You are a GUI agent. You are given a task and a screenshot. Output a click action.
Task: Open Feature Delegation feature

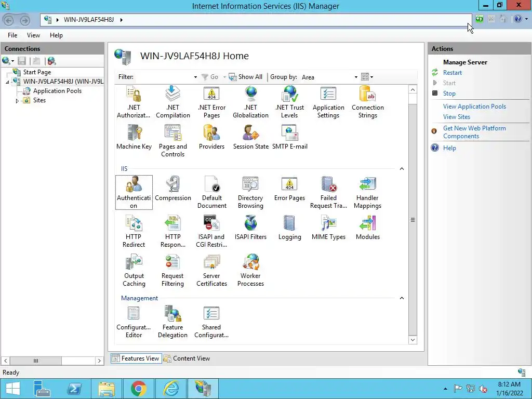point(172,322)
